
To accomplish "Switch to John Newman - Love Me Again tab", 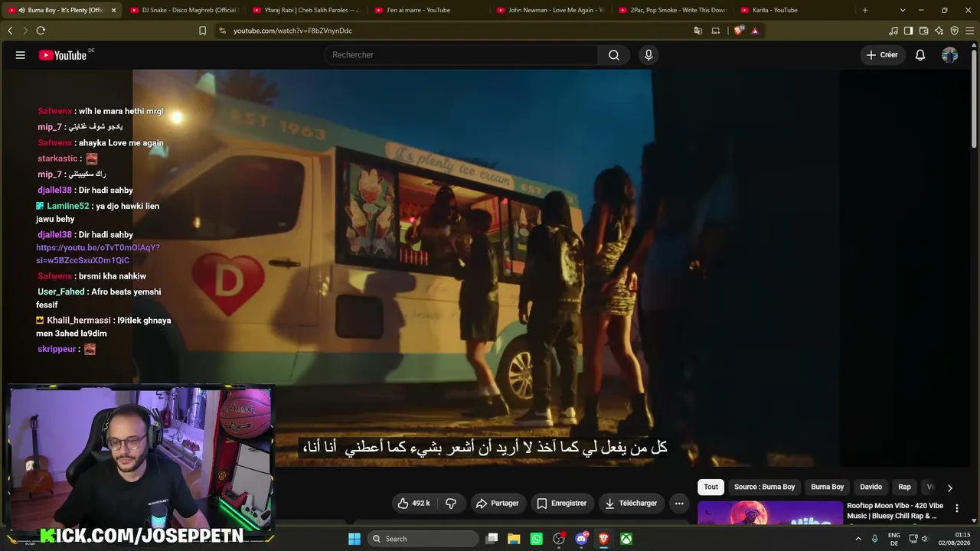I will 550,10.
